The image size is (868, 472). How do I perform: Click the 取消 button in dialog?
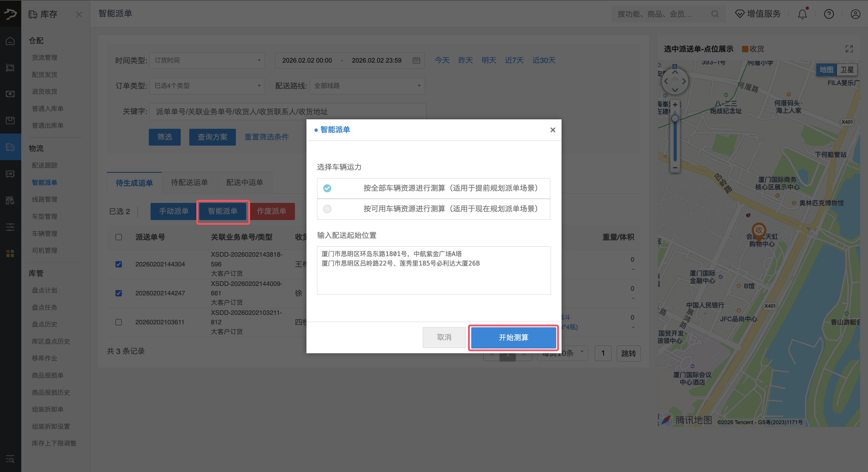pyautogui.click(x=444, y=338)
